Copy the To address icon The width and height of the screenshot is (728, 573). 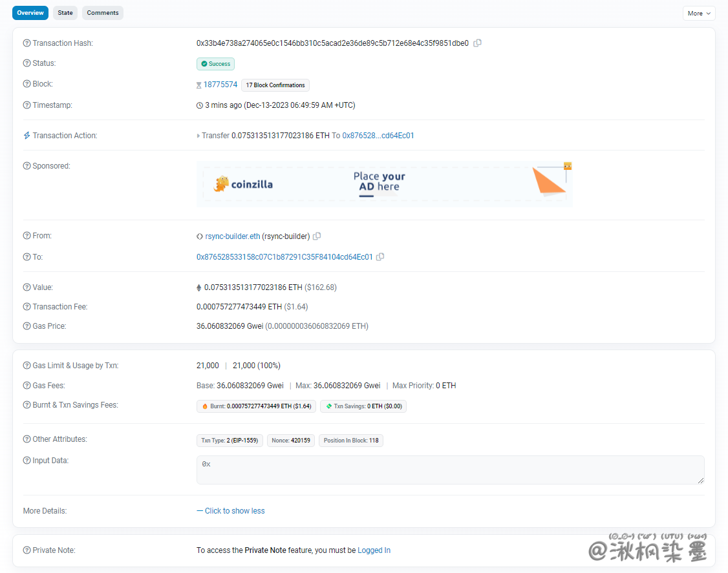[380, 257]
